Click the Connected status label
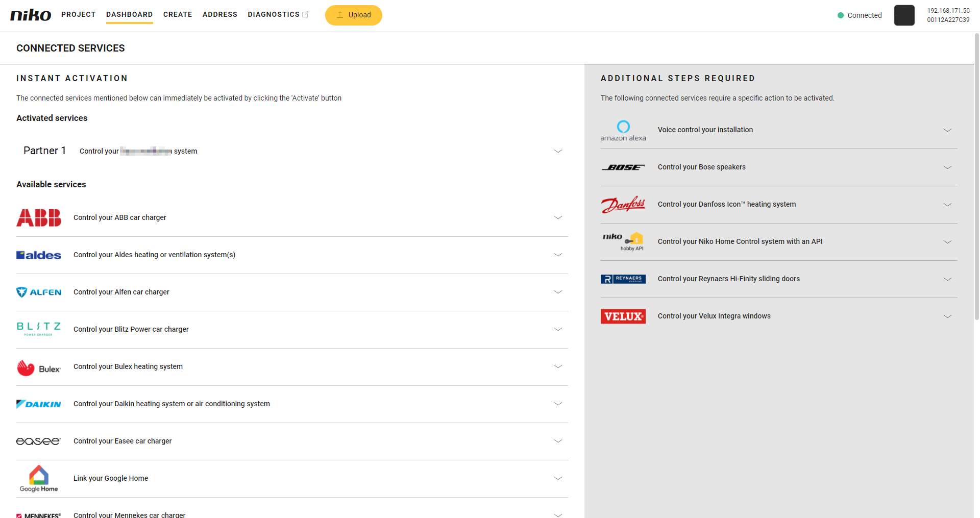The width and height of the screenshot is (980, 518). 865,15
